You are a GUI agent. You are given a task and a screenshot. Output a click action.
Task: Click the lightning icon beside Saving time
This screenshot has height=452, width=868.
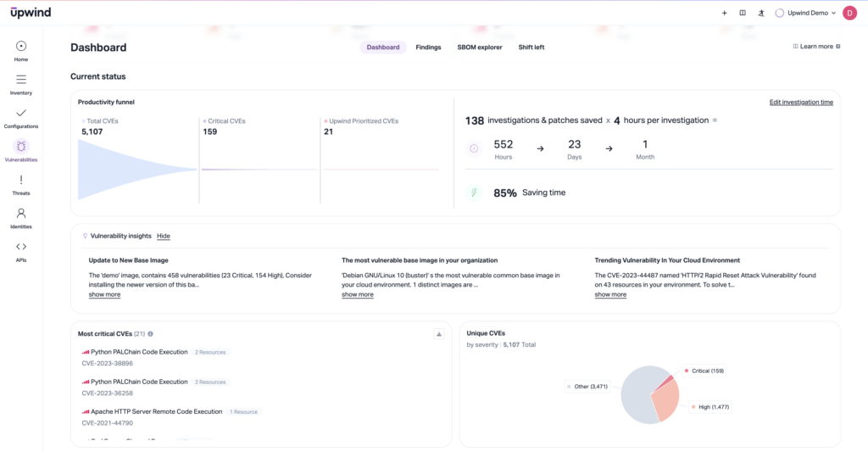click(x=474, y=193)
